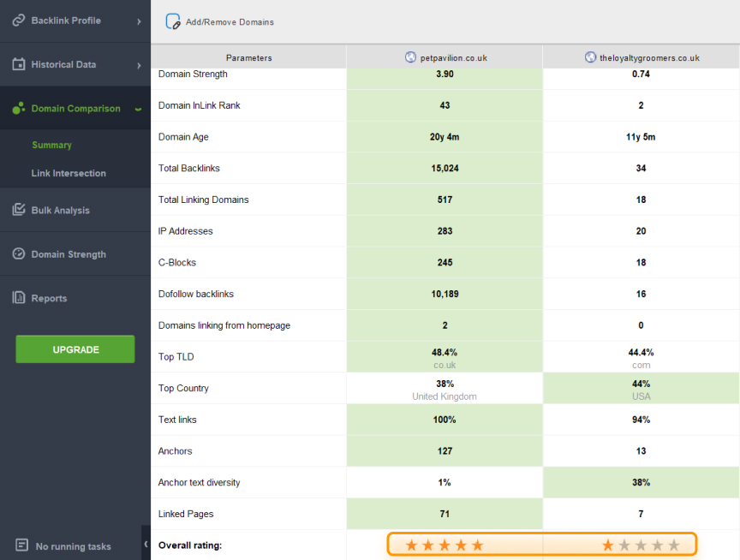
Task: Click the Dofollow backlinks value 16
Action: (641, 294)
